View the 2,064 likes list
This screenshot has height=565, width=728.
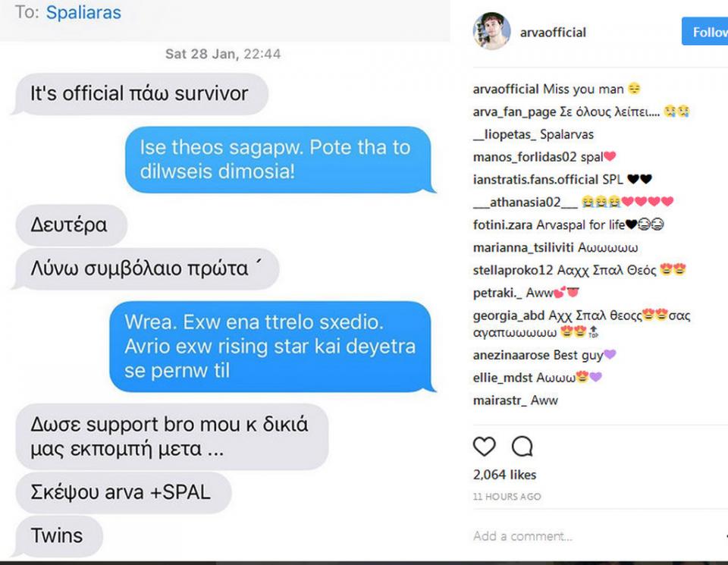(505, 475)
